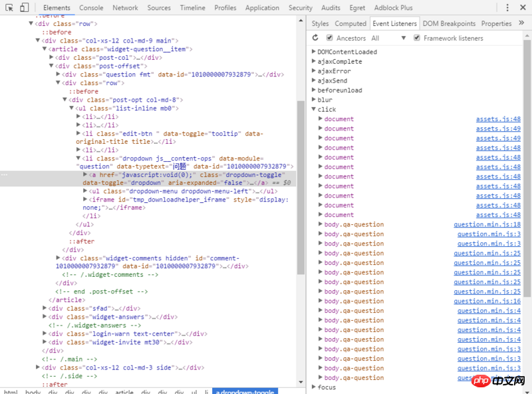Viewport: 532px width, 394px height.
Task: Open the Network panel tab
Action: coord(125,8)
